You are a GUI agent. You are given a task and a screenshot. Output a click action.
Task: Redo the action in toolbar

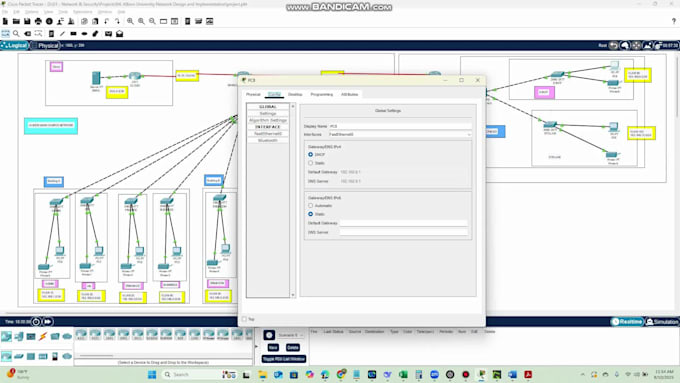point(118,21)
